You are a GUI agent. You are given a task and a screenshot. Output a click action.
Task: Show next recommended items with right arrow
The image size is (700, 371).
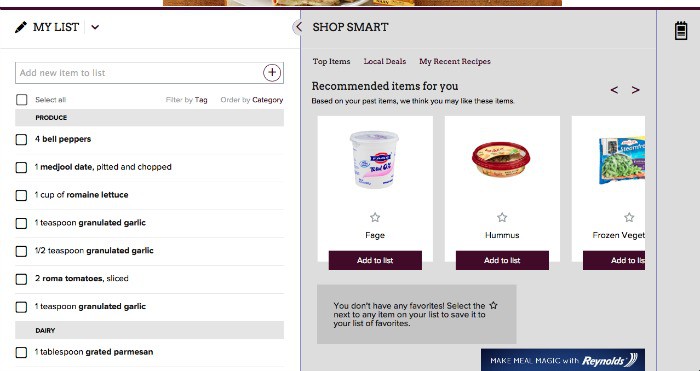[x=635, y=90]
